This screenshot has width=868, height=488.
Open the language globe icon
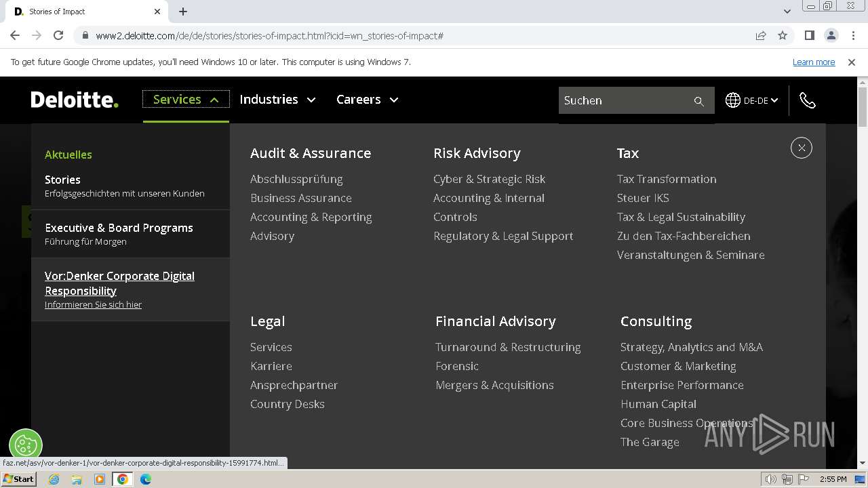coord(732,100)
